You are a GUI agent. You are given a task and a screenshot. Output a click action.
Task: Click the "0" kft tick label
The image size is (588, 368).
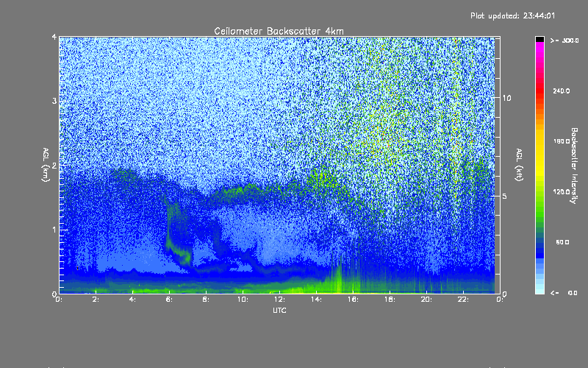505,294
